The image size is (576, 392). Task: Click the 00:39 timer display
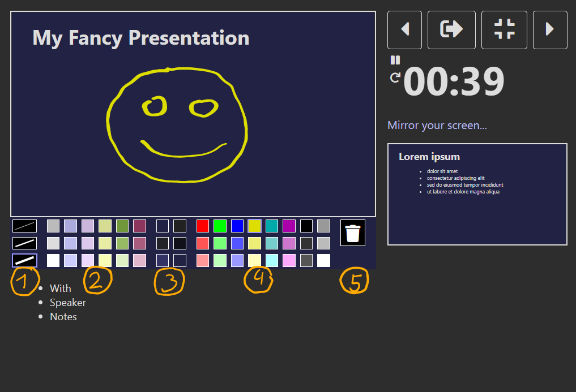pos(453,81)
